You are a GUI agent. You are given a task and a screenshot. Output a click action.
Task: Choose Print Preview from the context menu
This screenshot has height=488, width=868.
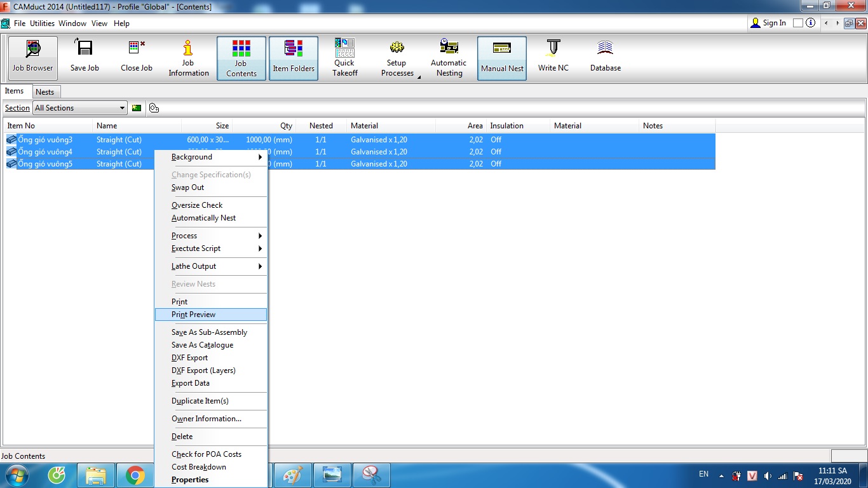pos(211,315)
